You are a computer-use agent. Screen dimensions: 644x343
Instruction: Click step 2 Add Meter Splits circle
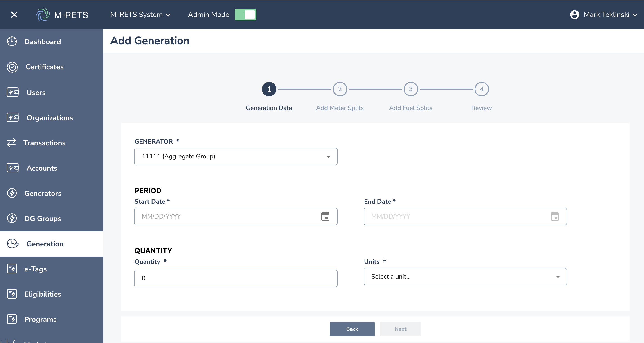click(x=340, y=89)
